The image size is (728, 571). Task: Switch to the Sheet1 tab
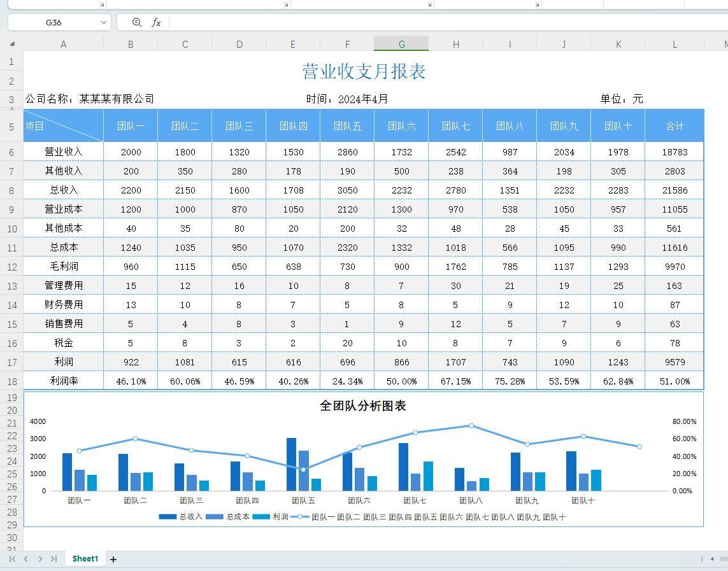pos(85,558)
